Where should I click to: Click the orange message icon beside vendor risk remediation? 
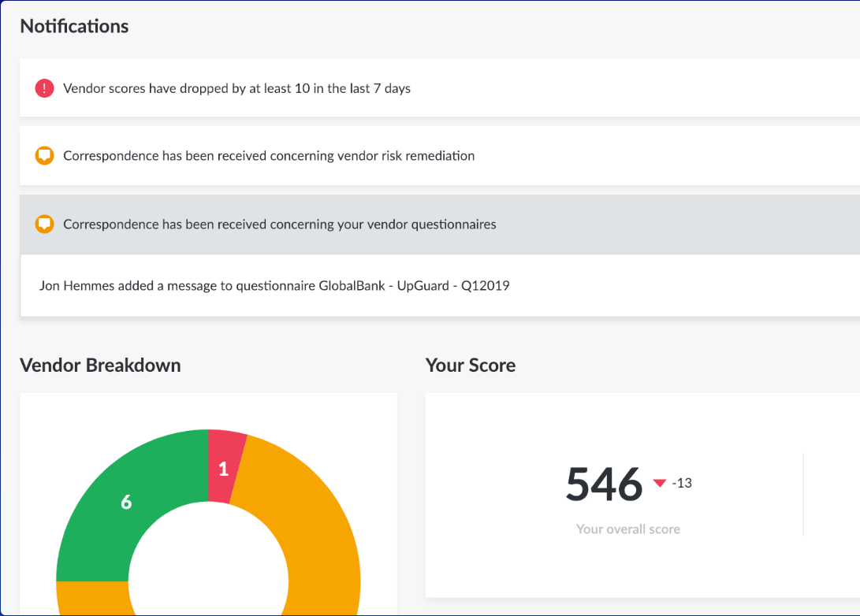[44, 156]
